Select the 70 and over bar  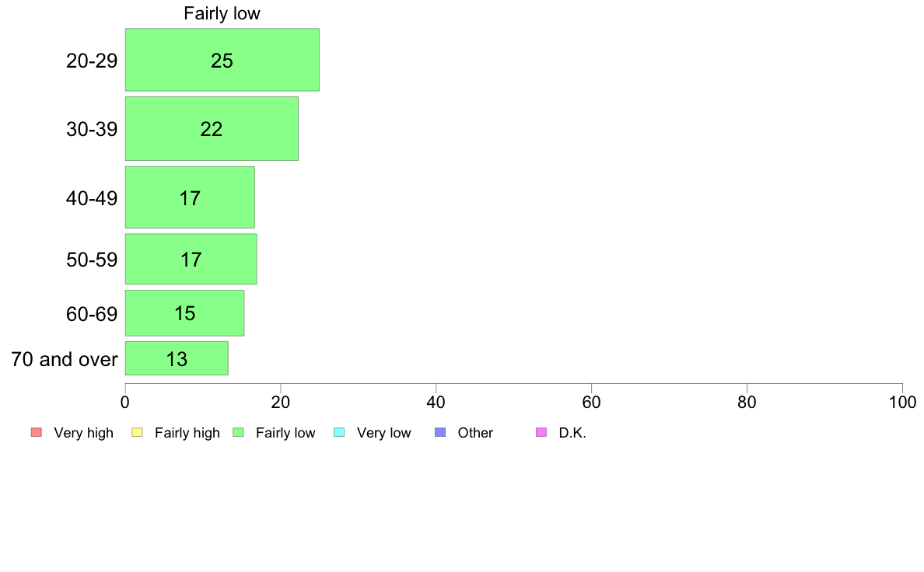pyautogui.click(x=177, y=358)
